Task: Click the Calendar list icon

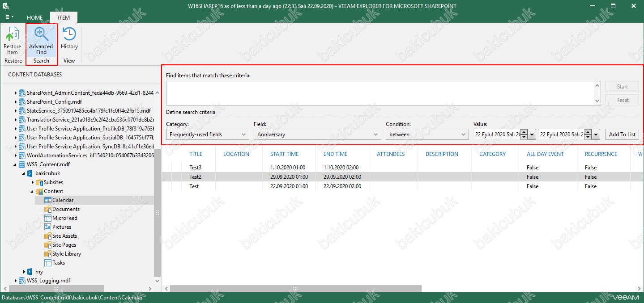Action: pyautogui.click(x=48, y=200)
